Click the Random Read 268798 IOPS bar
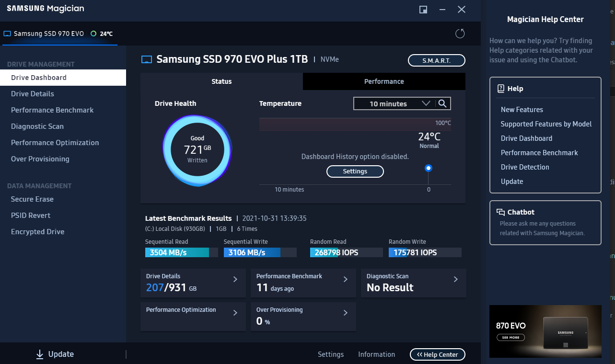Image resolution: width=615 pixels, height=364 pixels. click(347, 252)
